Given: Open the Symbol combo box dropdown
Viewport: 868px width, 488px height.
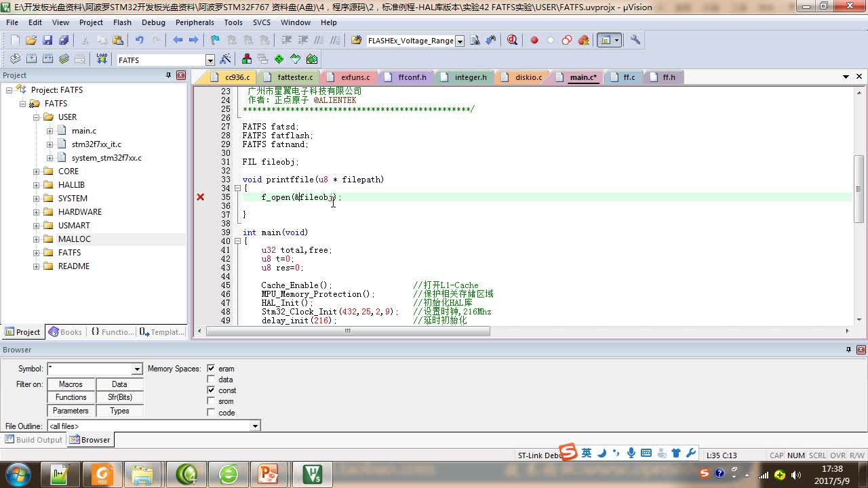Looking at the screenshot, I should click(x=137, y=369).
